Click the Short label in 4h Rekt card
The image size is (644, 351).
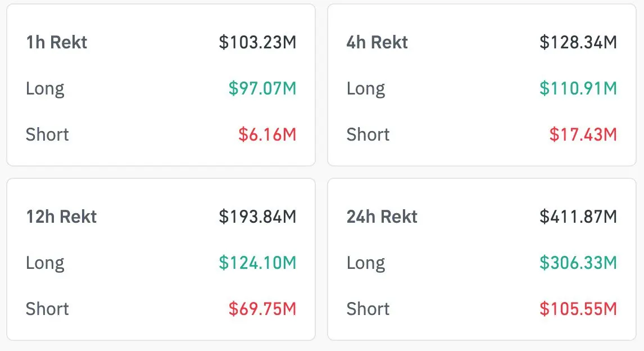coord(368,134)
